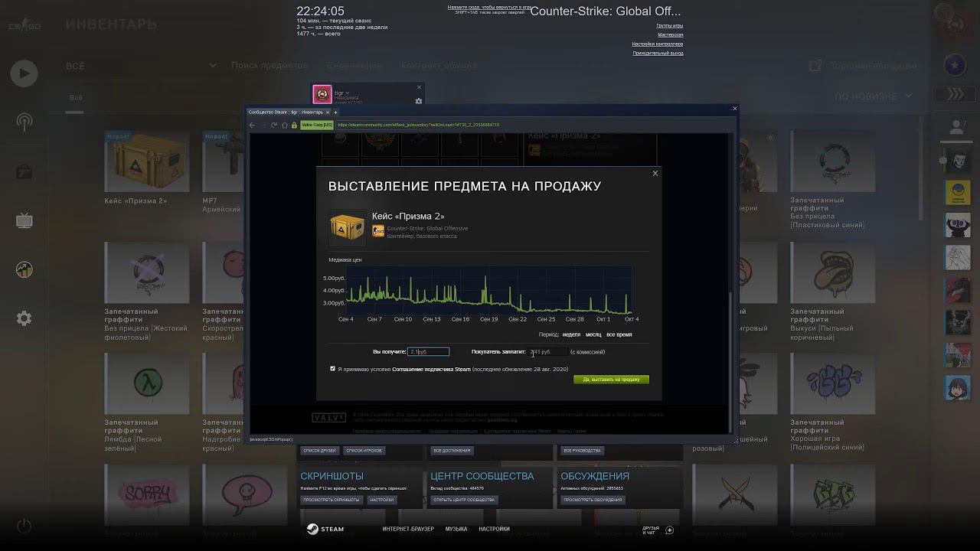Open the ПО НОВИЗНЕ sort dropdown
980x551 pixels.
point(874,96)
